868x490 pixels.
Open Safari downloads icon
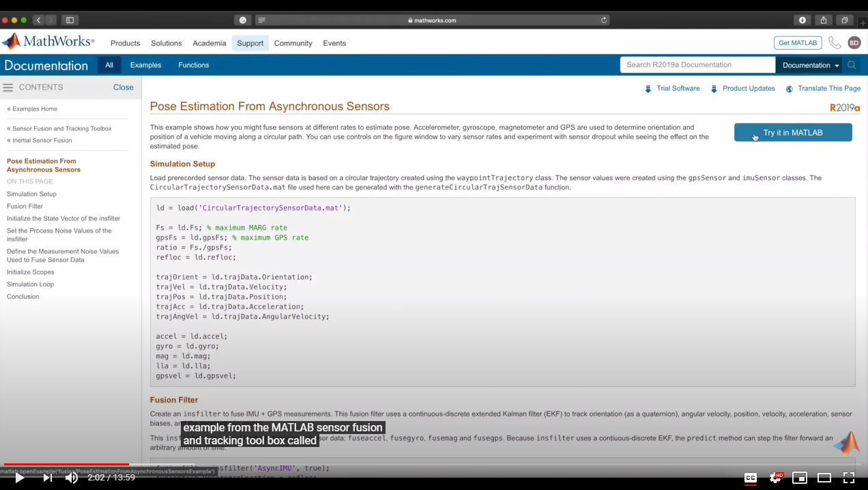pos(802,20)
